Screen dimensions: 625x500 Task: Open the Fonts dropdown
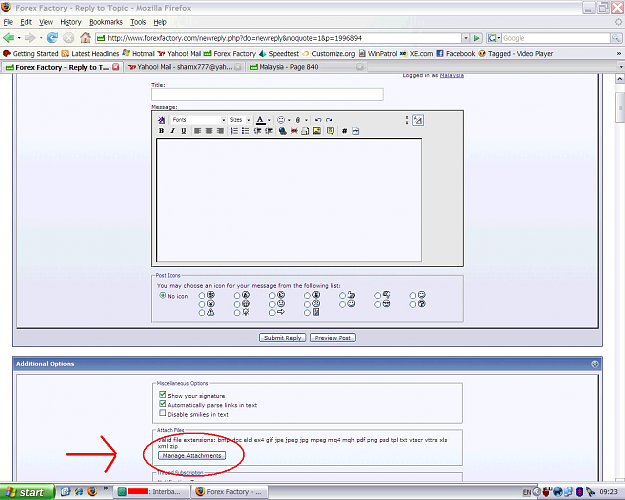coord(199,120)
